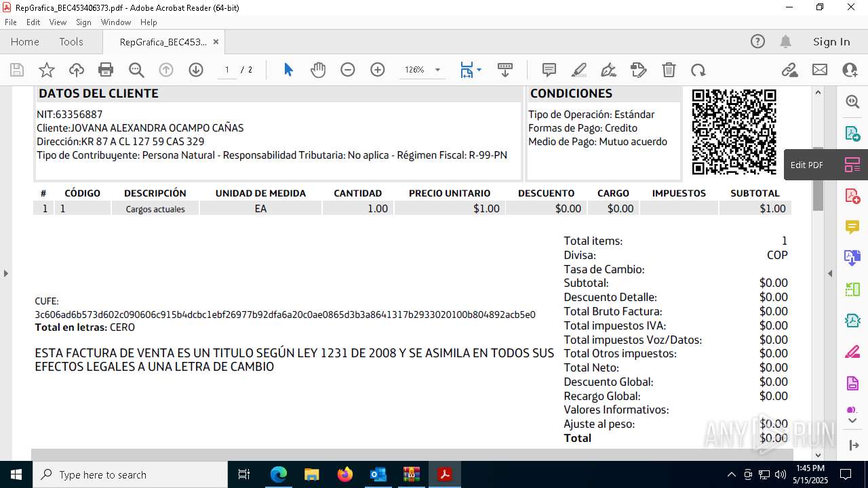This screenshot has width=868, height=488.
Task: Show hidden tray icons chevron
Action: 731,474
